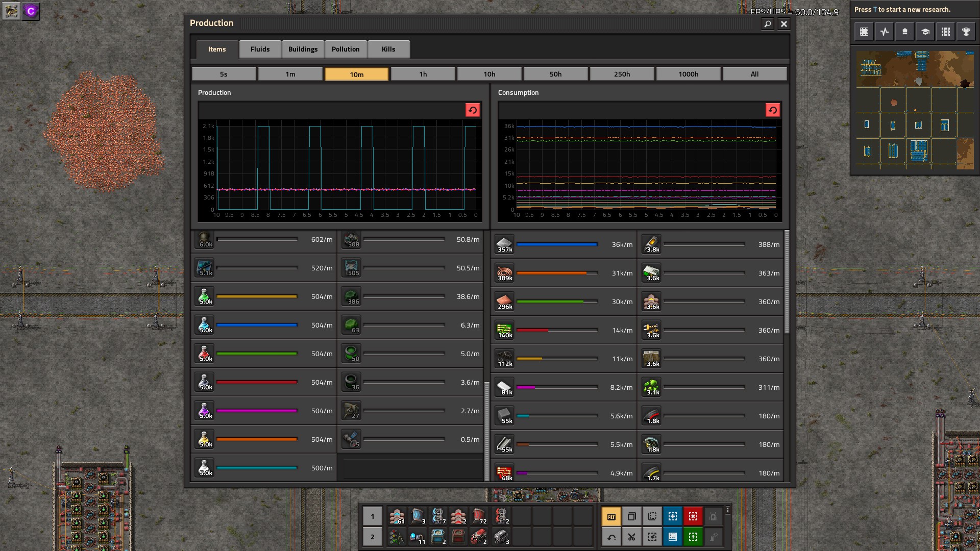980x551 pixels.
Task: Set time range to 1000h
Action: click(x=689, y=74)
